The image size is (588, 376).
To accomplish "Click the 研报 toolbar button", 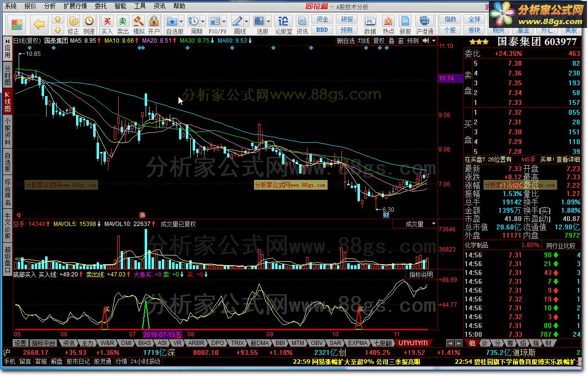I will [347, 19].
